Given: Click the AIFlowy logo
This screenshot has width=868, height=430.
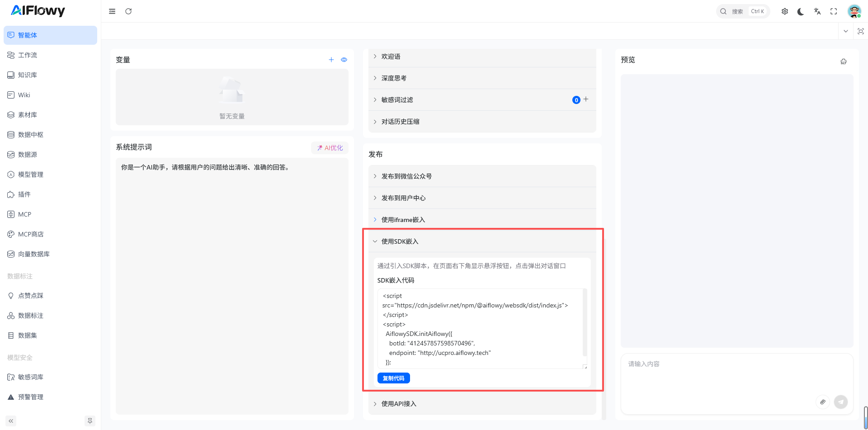Looking at the screenshot, I should click(x=38, y=10).
